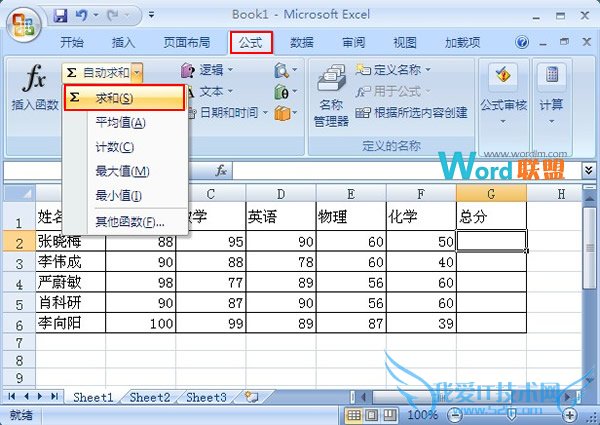
Task: Click the 总分 header cell
Action: pyautogui.click(x=491, y=217)
